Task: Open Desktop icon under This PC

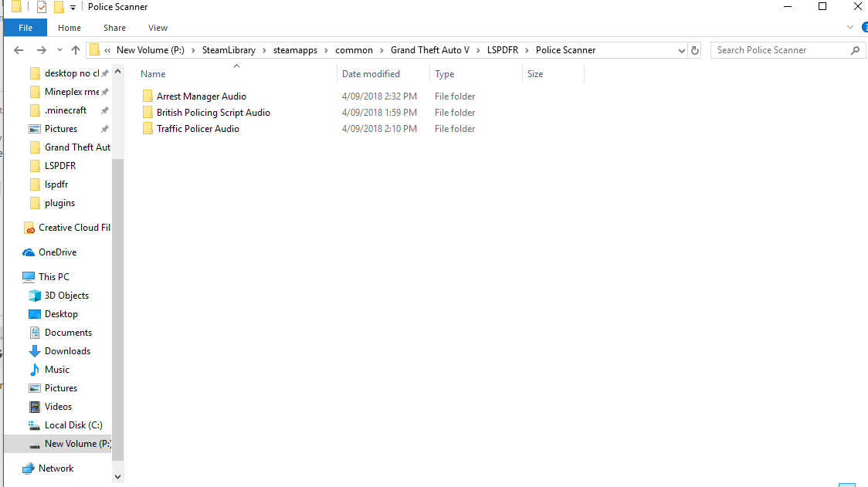Action: (x=34, y=314)
